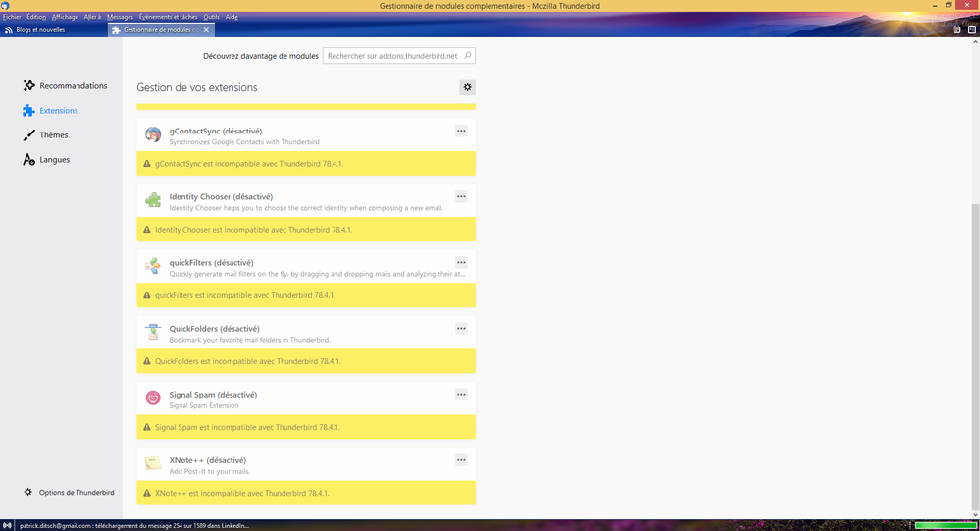The width and height of the screenshot is (980, 531).
Task: Click the LinkedIn download status message
Action: click(133, 526)
